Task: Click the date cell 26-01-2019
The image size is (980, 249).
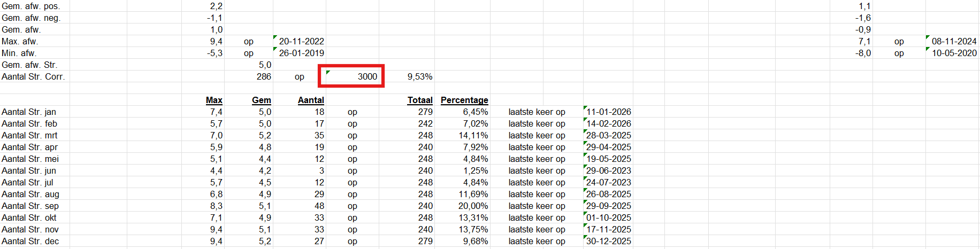Action: pos(301,53)
